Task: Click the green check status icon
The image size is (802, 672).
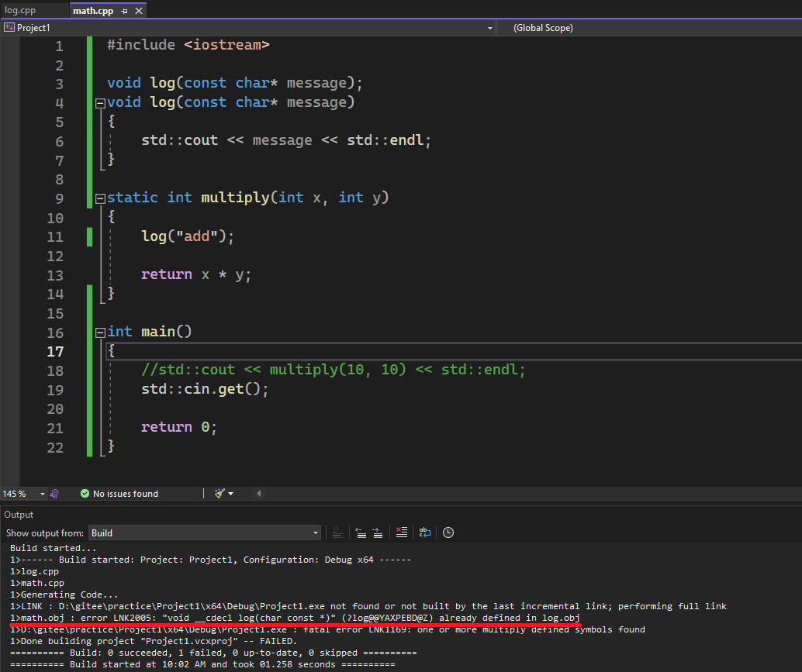Action: coord(85,494)
